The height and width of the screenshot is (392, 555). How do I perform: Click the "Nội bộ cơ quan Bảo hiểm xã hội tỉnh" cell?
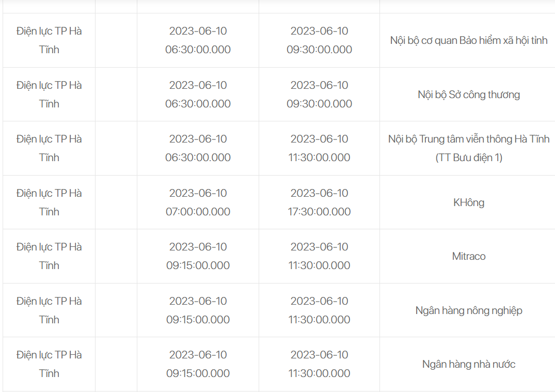[x=468, y=40]
